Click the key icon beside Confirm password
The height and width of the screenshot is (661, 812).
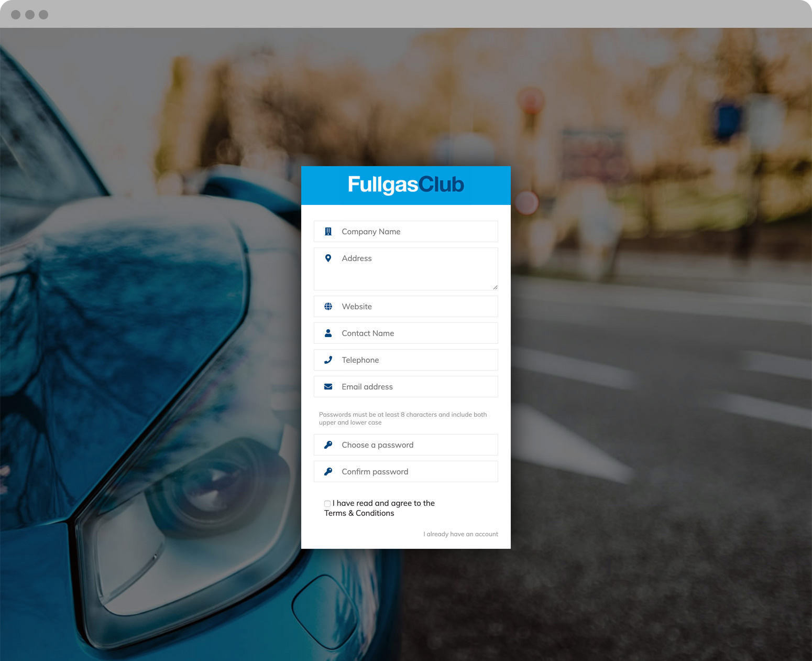tap(328, 471)
